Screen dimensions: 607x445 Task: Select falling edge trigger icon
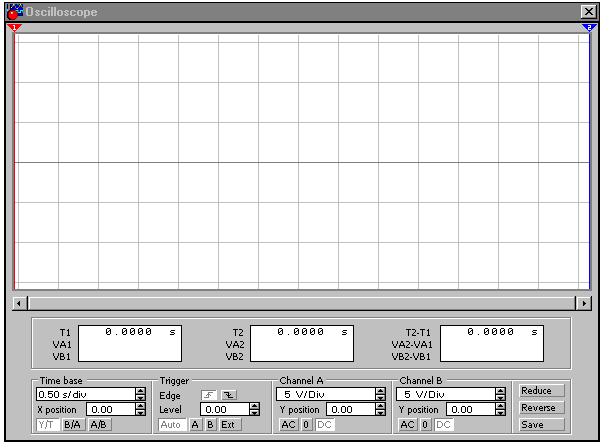[x=229, y=395]
